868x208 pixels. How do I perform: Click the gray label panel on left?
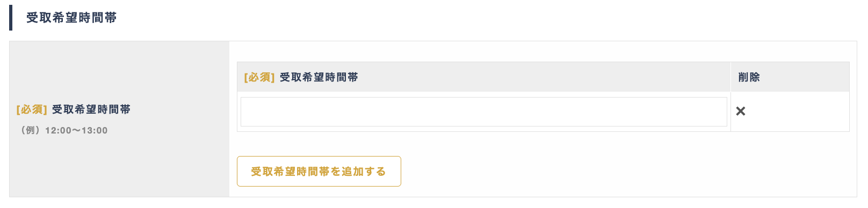tap(119, 119)
